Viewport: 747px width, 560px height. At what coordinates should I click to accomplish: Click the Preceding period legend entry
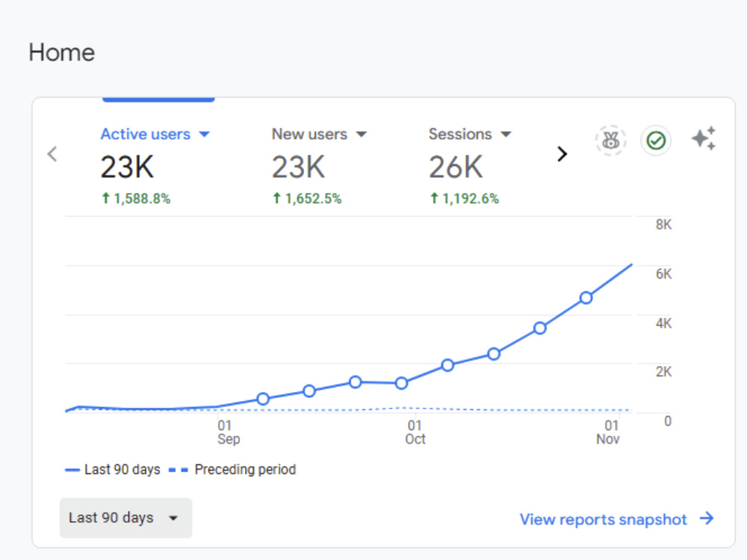coord(232,470)
